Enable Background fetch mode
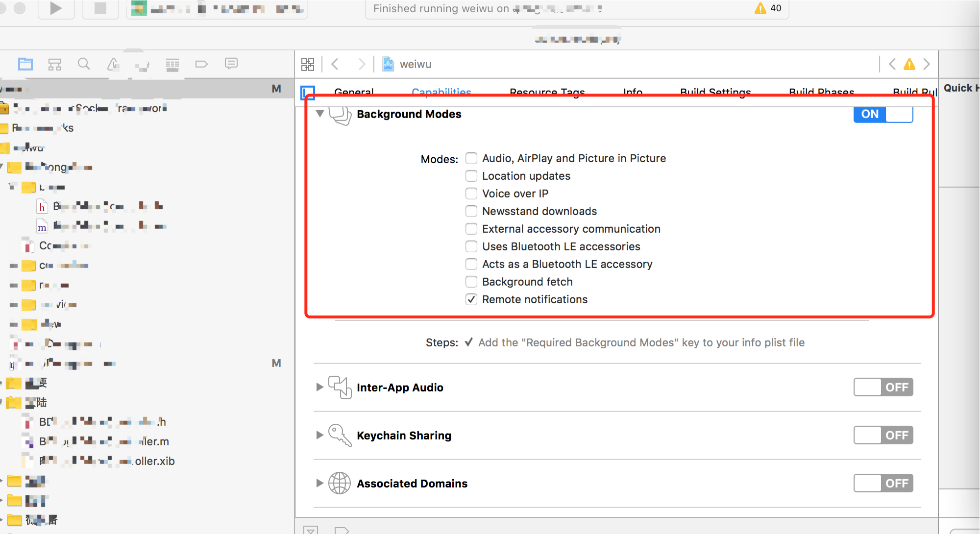The width and height of the screenshot is (980, 534). 471,282
